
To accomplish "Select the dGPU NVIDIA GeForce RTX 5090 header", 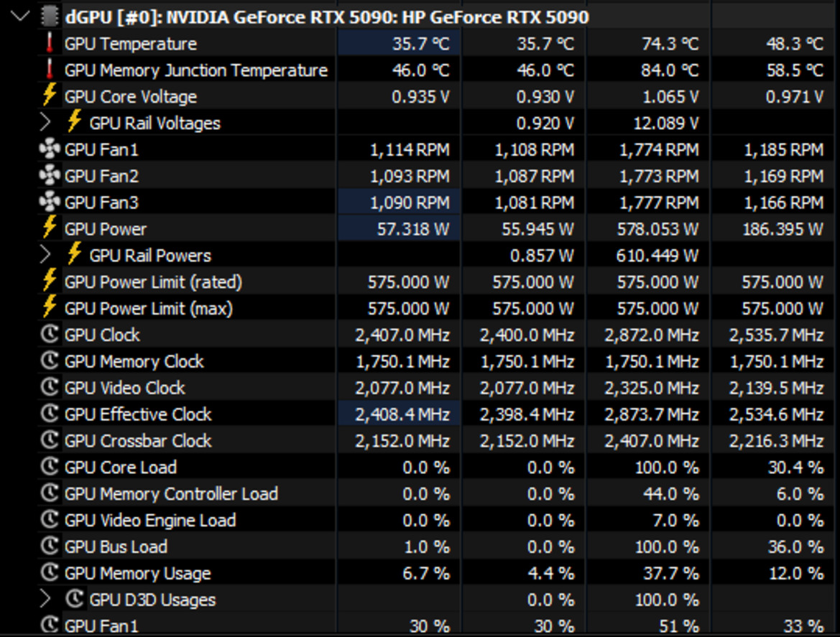I will tap(327, 17).
